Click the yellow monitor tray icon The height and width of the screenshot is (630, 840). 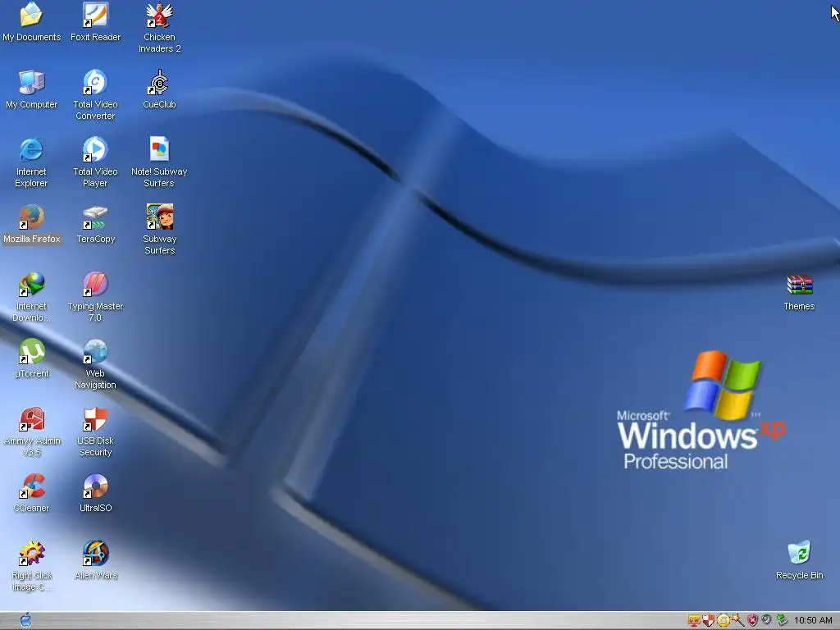tap(694, 620)
